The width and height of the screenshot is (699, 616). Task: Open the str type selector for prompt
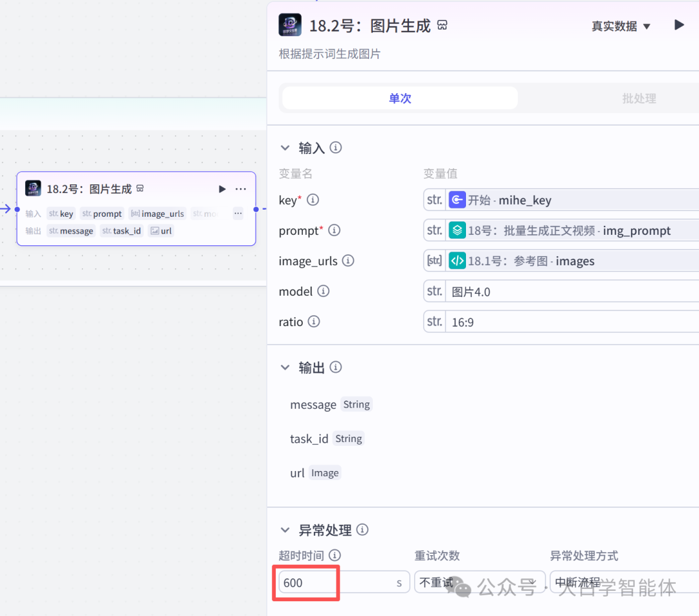[x=435, y=230]
